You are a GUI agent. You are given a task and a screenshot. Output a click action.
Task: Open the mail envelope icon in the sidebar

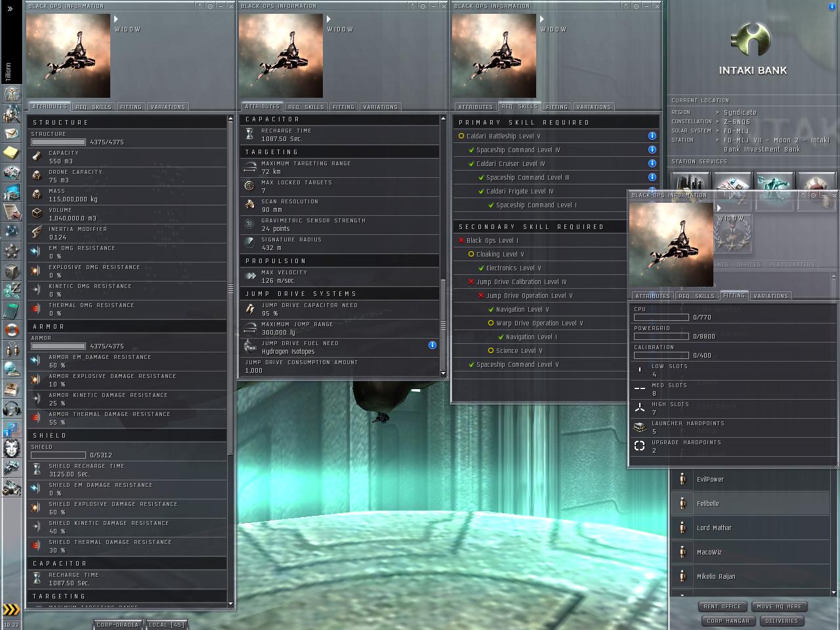point(11,133)
